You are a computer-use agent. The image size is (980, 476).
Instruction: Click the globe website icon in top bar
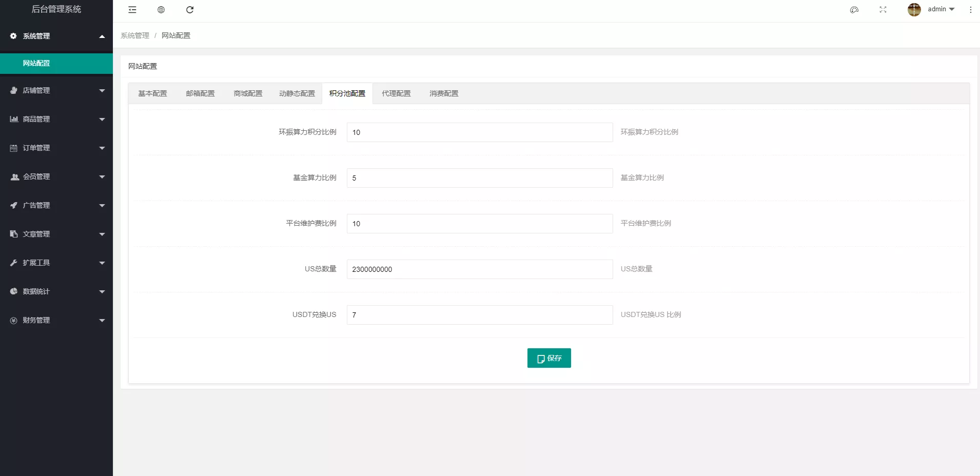coord(161,10)
